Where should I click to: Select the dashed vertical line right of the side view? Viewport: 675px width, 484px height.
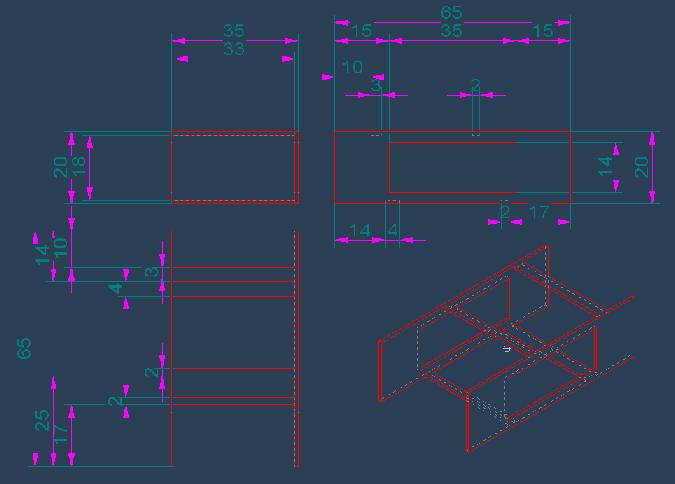[296, 350]
